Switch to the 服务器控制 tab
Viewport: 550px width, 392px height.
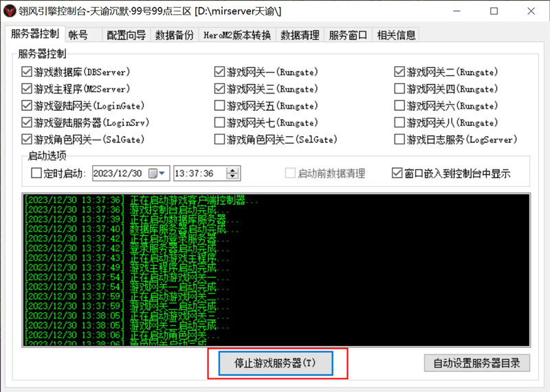(x=34, y=34)
